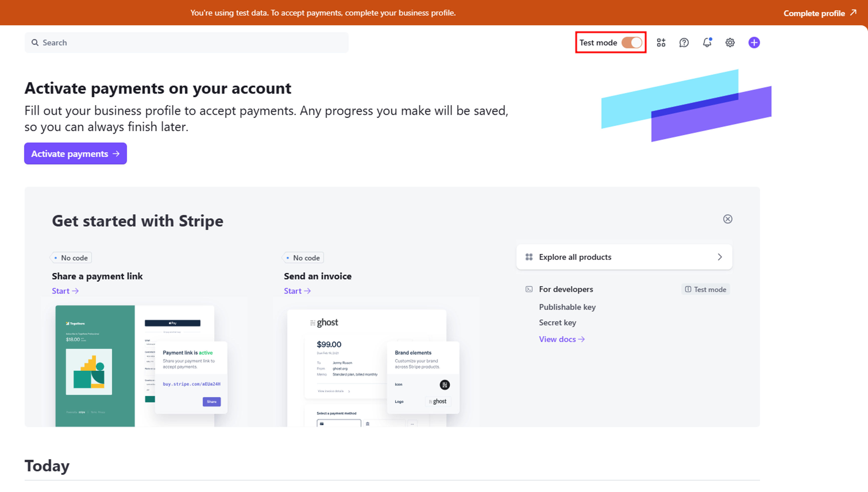This screenshot has height=492, width=868.
Task: Click the Publishable key entry
Action: 567,307
